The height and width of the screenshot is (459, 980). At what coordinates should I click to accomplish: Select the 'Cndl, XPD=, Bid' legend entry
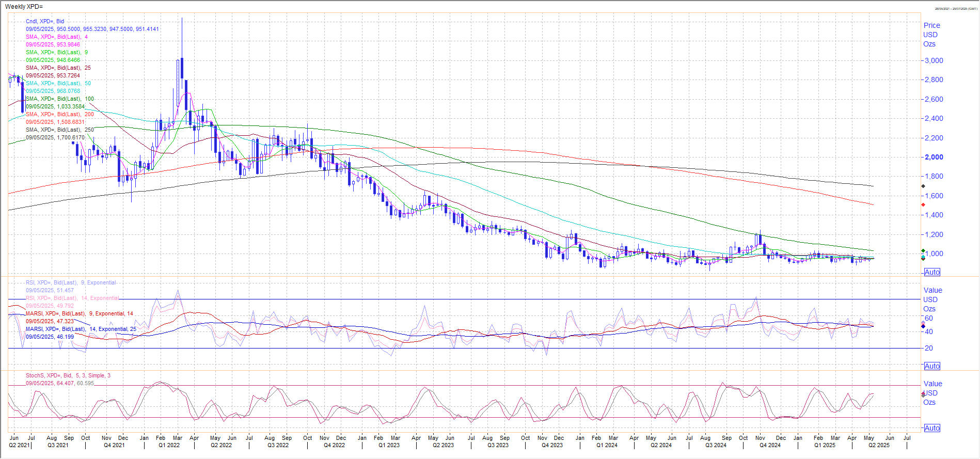(x=45, y=21)
